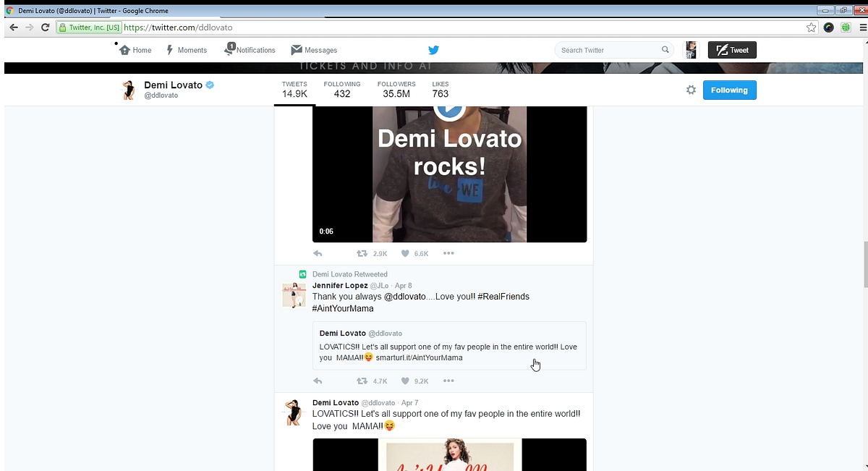Open more options on Jennifer Lopez tweet
The width and height of the screenshot is (868, 471).
pos(448,381)
